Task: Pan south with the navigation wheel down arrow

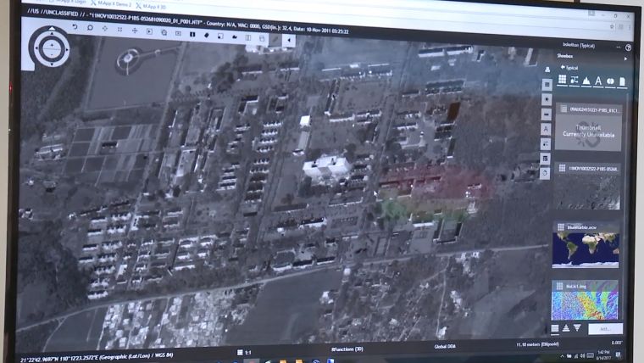Action: pyautogui.click(x=52, y=64)
